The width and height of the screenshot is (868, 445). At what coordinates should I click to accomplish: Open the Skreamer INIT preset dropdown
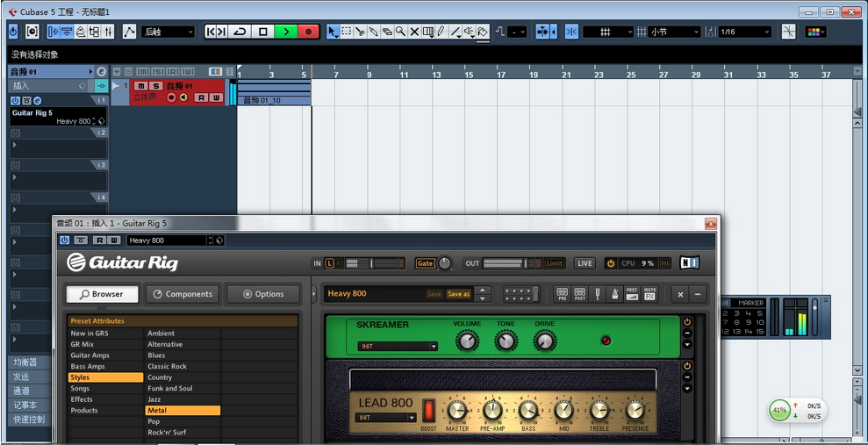coord(398,347)
